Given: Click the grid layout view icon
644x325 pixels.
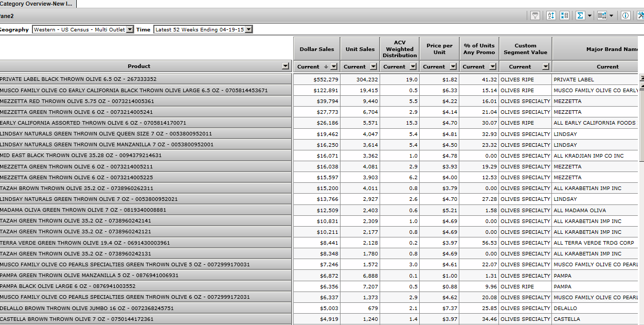Looking at the screenshot, I should click(x=602, y=15).
